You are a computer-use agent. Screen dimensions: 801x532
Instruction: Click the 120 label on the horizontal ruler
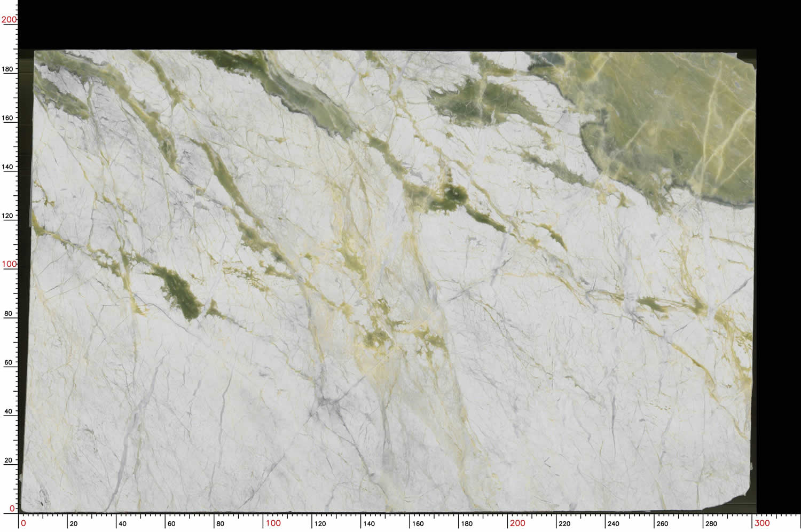click(320, 523)
